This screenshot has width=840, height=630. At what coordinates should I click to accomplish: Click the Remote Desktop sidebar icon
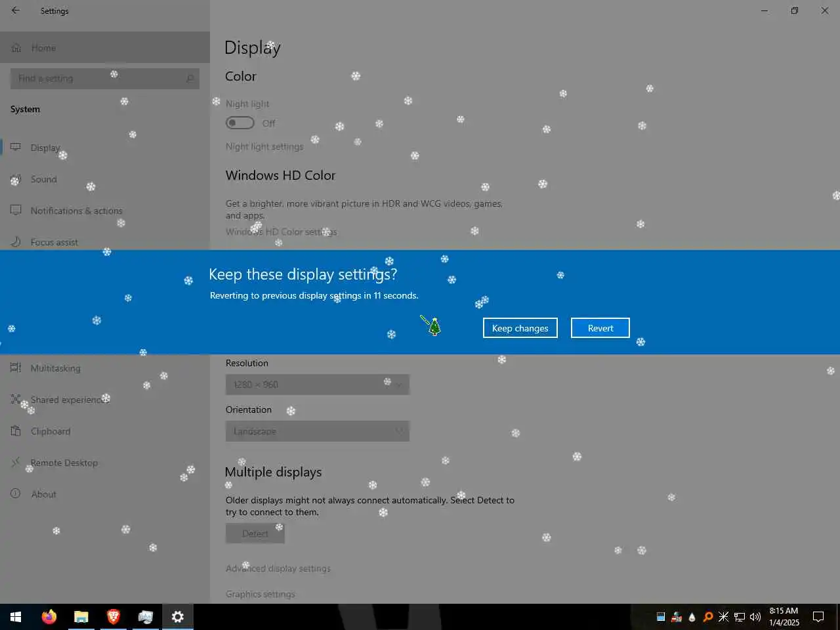pos(16,463)
